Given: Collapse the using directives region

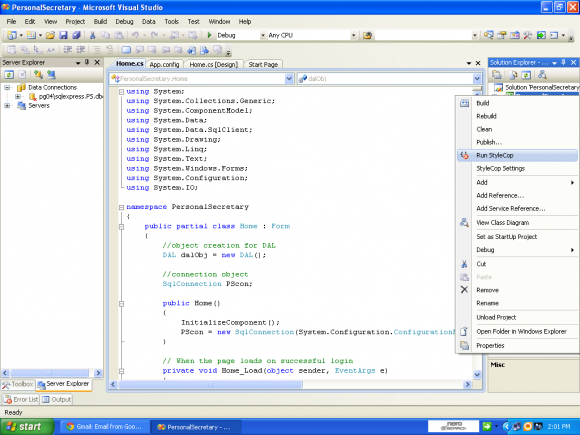Looking at the screenshot, I should pyautogui.click(x=121, y=91).
